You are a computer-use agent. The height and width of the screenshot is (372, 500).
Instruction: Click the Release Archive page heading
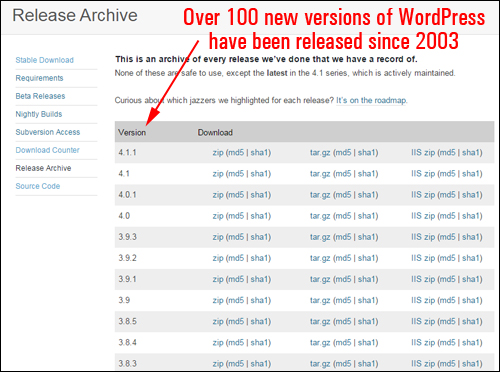pyautogui.click(x=75, y=15)
